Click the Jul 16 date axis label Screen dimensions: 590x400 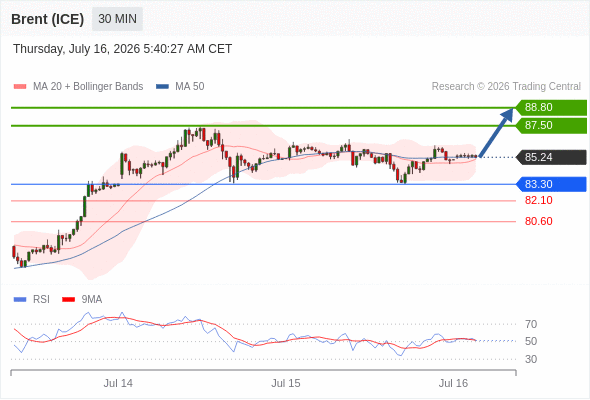tap(453, 383)
